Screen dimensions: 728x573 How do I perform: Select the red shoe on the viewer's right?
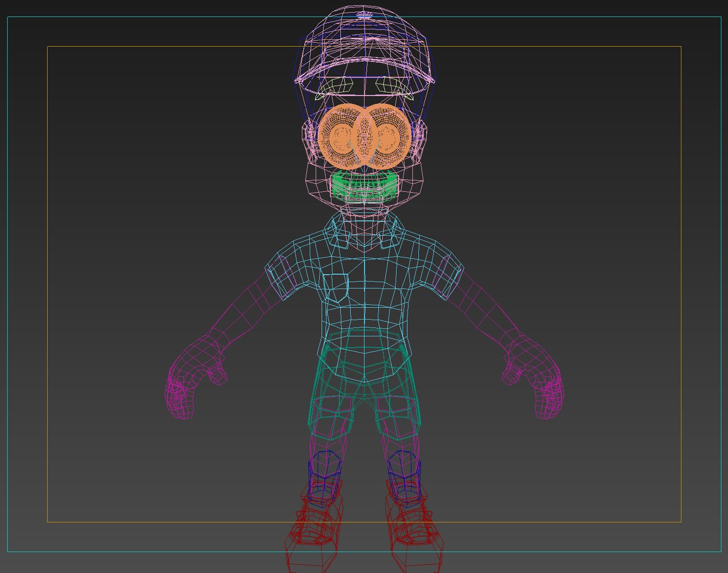414,525
